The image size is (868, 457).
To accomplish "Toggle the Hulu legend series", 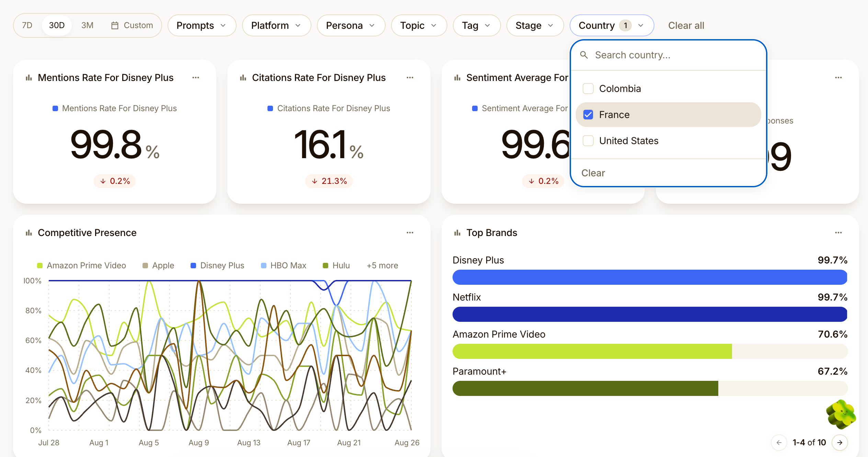I will tap(336, 266).
